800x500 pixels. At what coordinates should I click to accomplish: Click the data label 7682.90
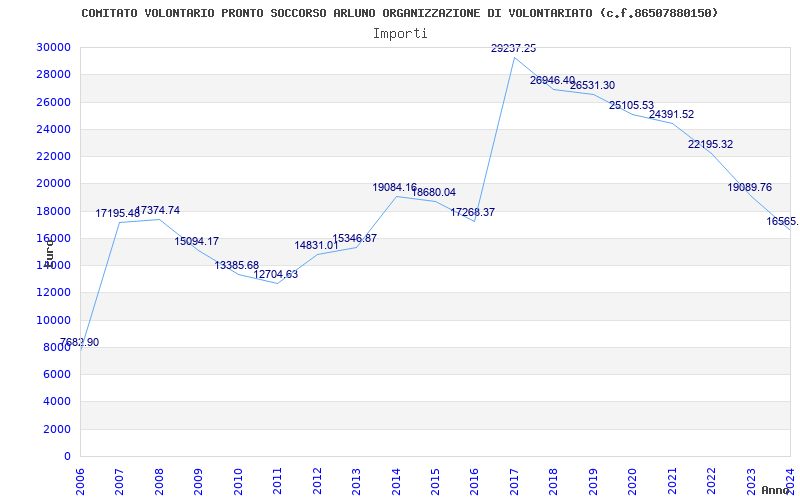(x=79, y=342)
